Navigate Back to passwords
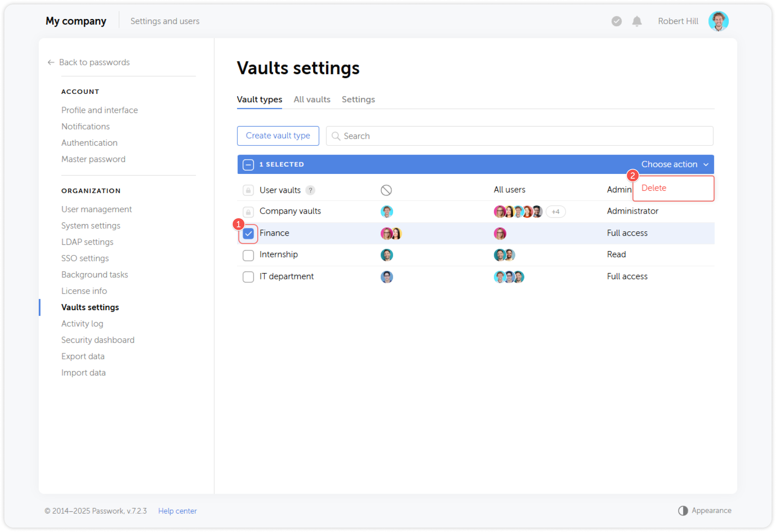The height and width of the screenshot is (532, 776). tap(94, 62)
